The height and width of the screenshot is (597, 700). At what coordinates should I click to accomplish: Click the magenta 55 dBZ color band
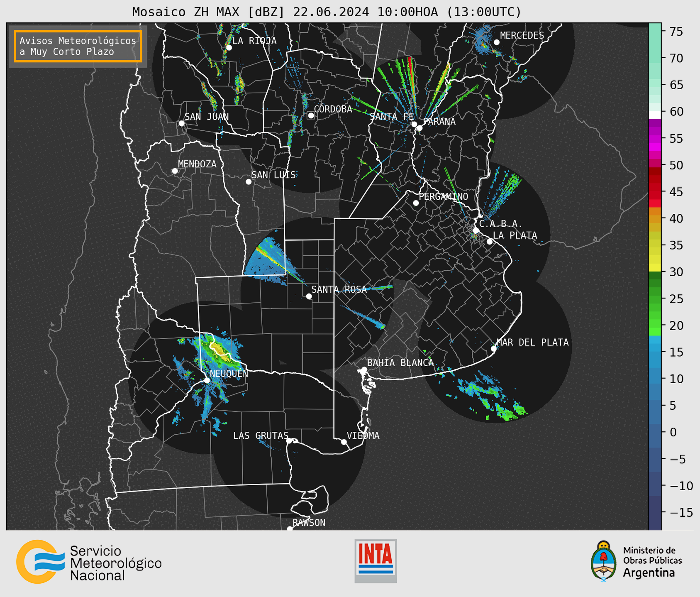coord(655,139)
